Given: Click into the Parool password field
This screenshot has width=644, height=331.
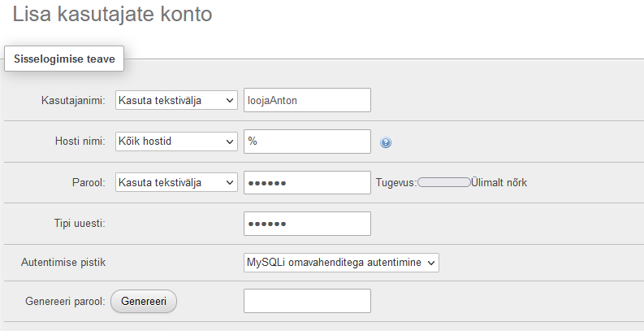Looking at the screenshot, I should [x=307, y=182].
